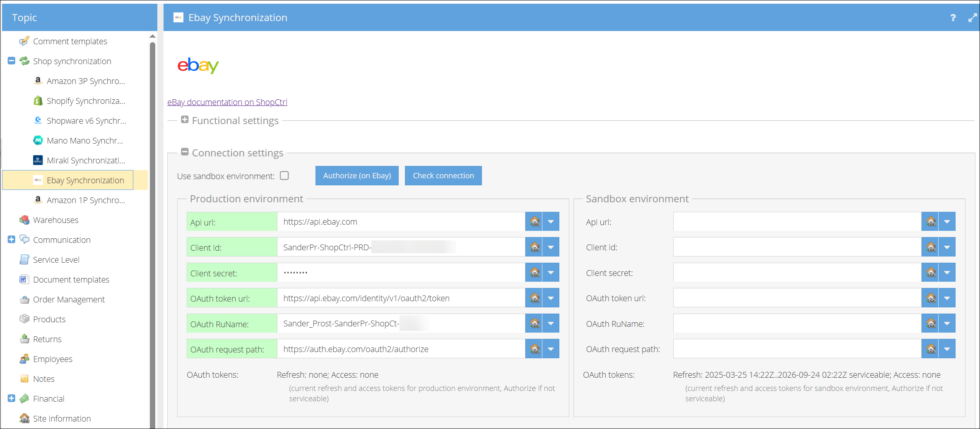Click the Comment templates icon
Viewport: 980px width, 429px height.
[x=24, y=41]
